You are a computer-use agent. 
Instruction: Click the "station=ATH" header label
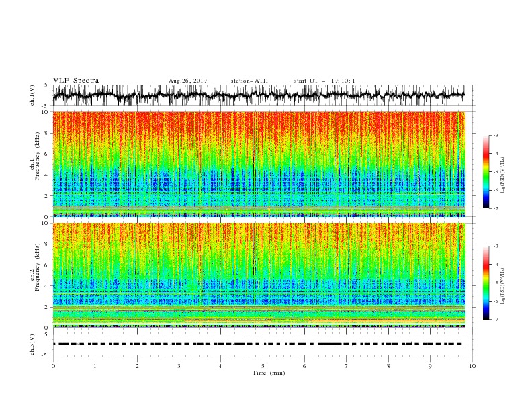click(249, 81)
